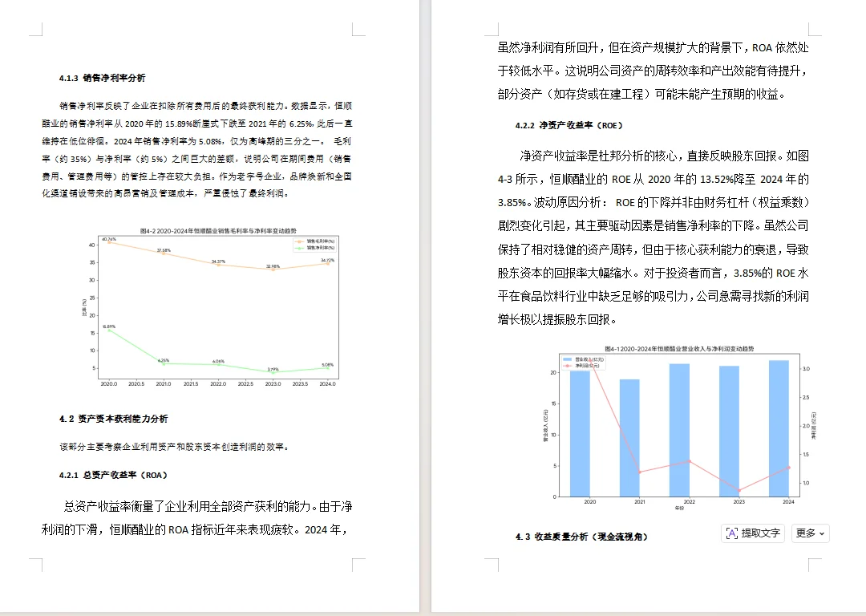Open the 更多 (More) dropdown

[810, 533]
